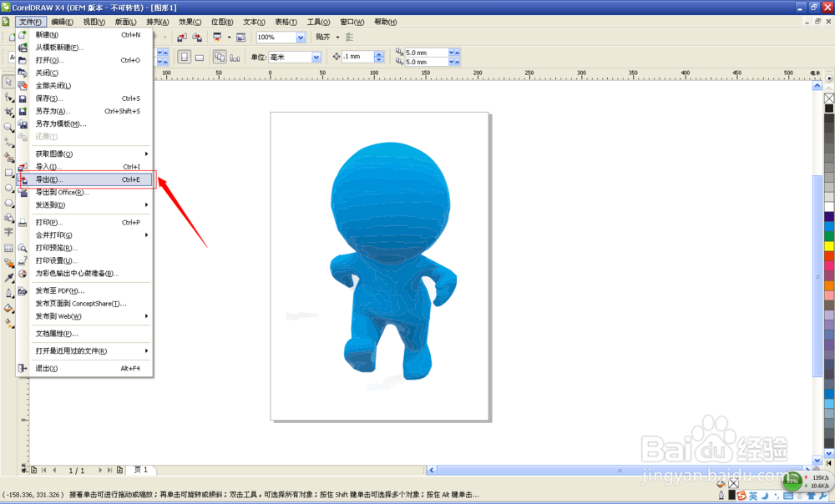
Task: Pick the yellow color swatch
Action: [829, 246]
